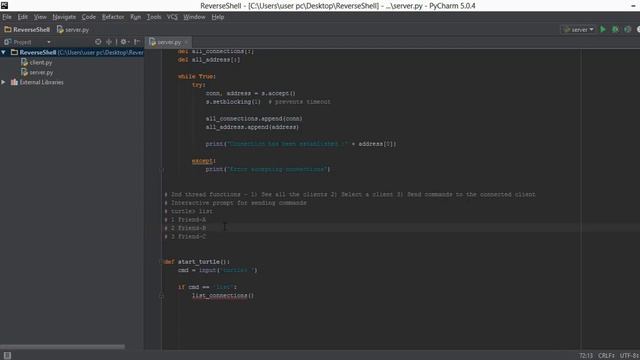Close the server.py editor tab

(187, 42)
